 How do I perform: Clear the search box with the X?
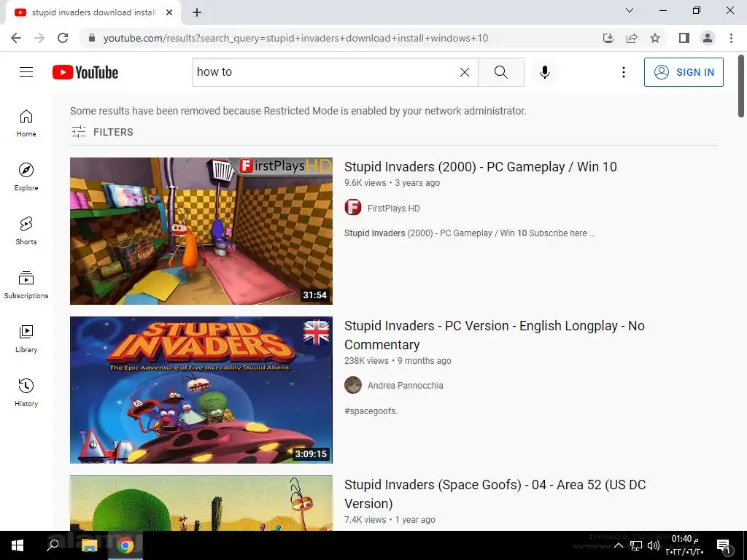point(465,72)
